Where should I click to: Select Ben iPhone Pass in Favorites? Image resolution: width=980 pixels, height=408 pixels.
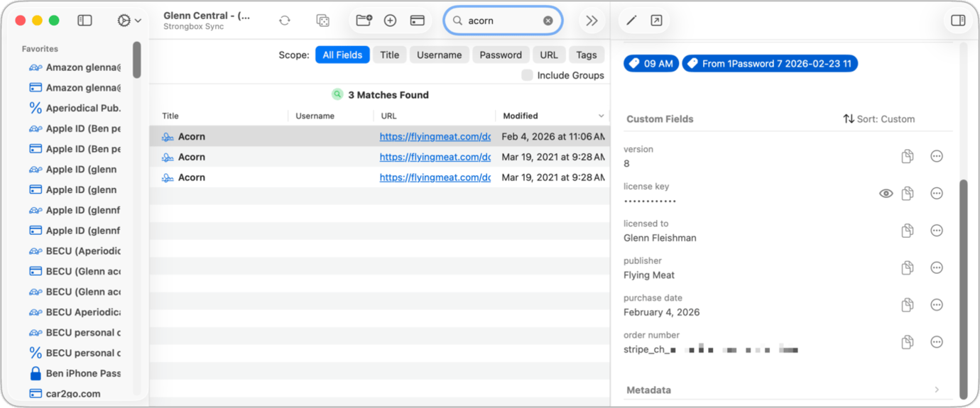[75, 373]
